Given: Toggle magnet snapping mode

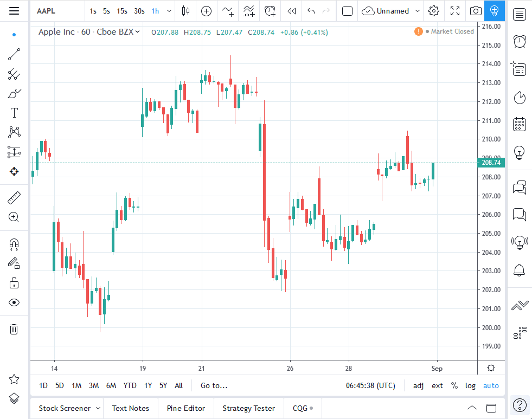Looking at the screenshot, I should (14, 244).
